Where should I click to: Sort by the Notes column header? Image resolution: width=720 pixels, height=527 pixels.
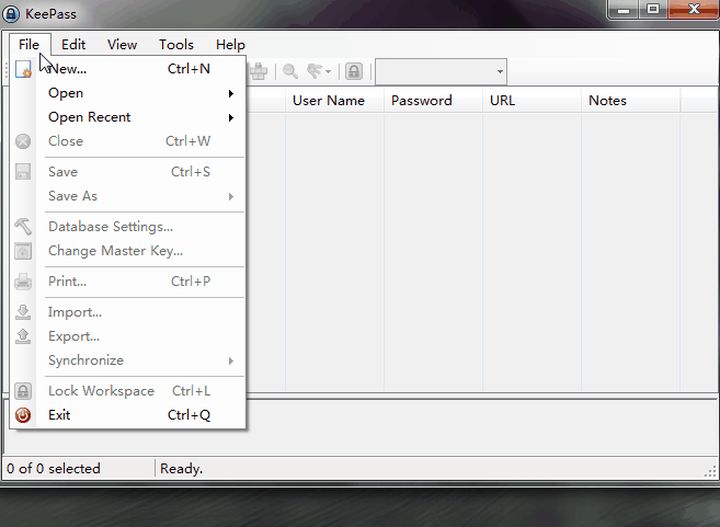click(607, 100)
